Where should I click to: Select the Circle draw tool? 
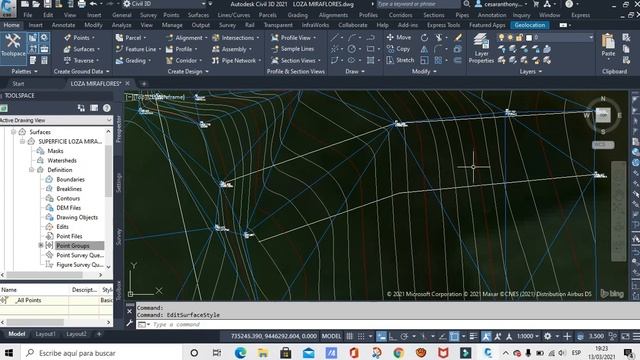click(x=351, y=49)
